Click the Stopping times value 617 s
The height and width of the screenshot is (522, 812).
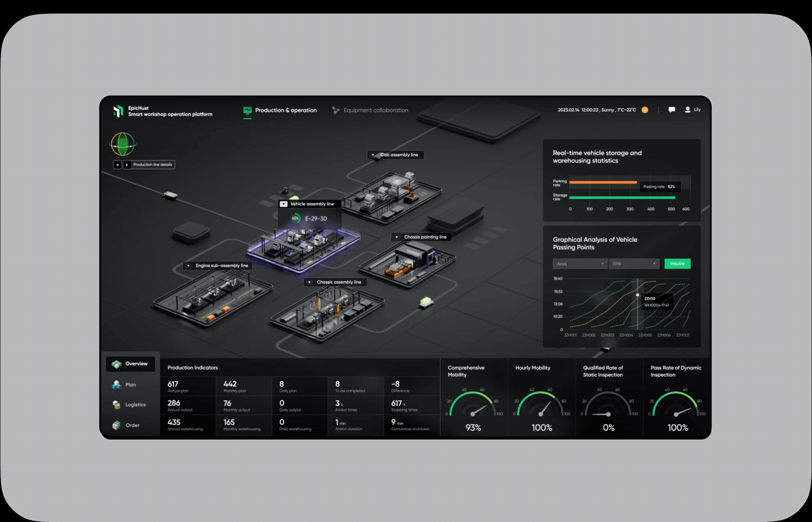coord(398,403)
